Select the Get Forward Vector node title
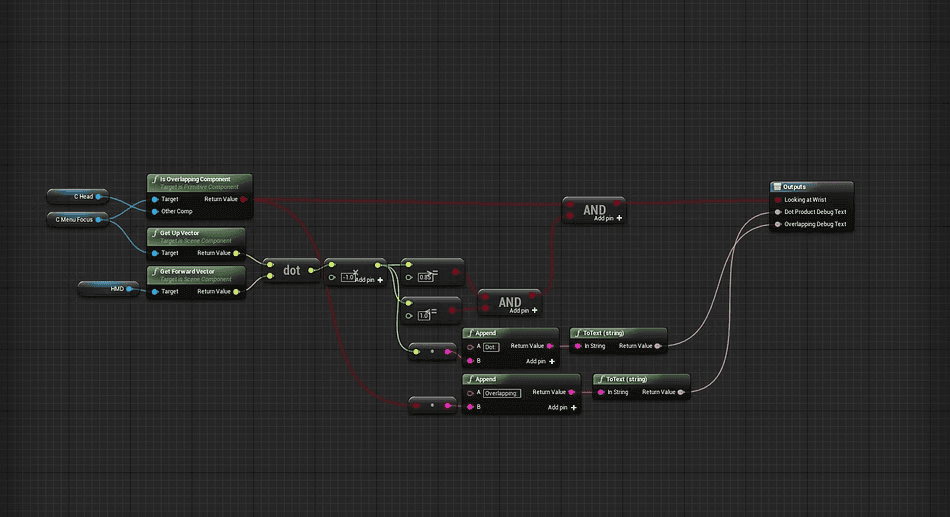Image resolution: width=950 pixels, height=517 pixels. click(x=187, y=272)
